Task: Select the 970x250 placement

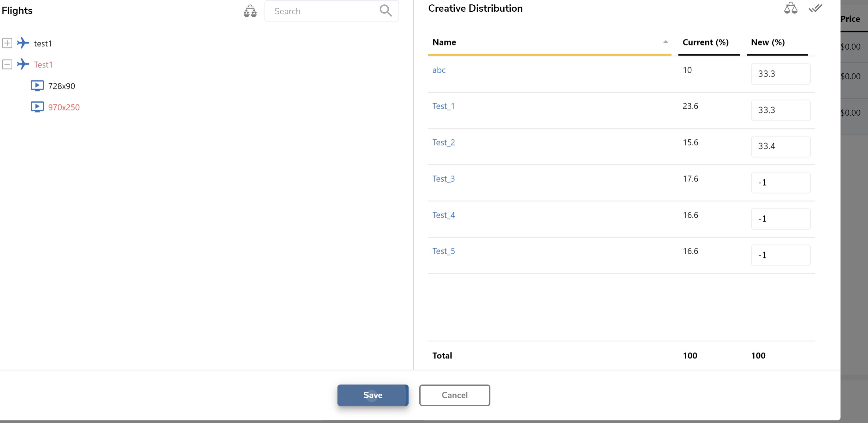Action: pos(64,107)
